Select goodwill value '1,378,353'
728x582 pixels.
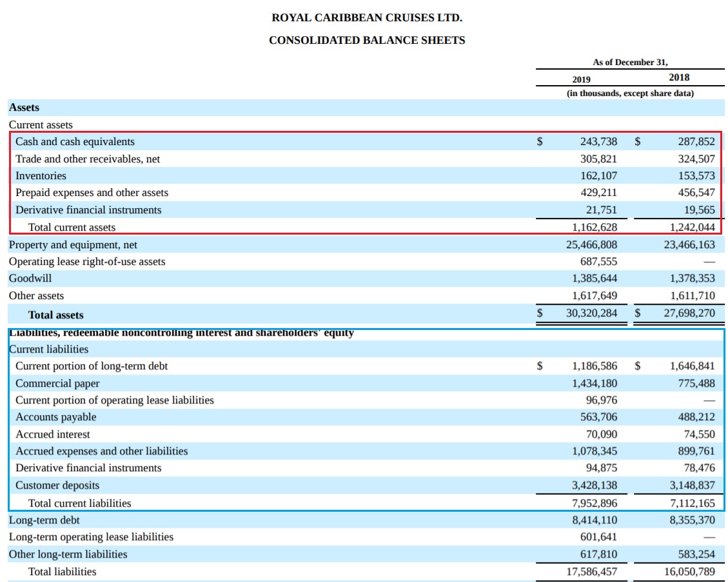click(x=693, y=278)
